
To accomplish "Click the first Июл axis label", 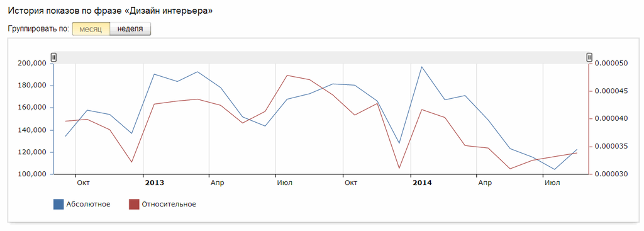I will [x=285, y=183].
